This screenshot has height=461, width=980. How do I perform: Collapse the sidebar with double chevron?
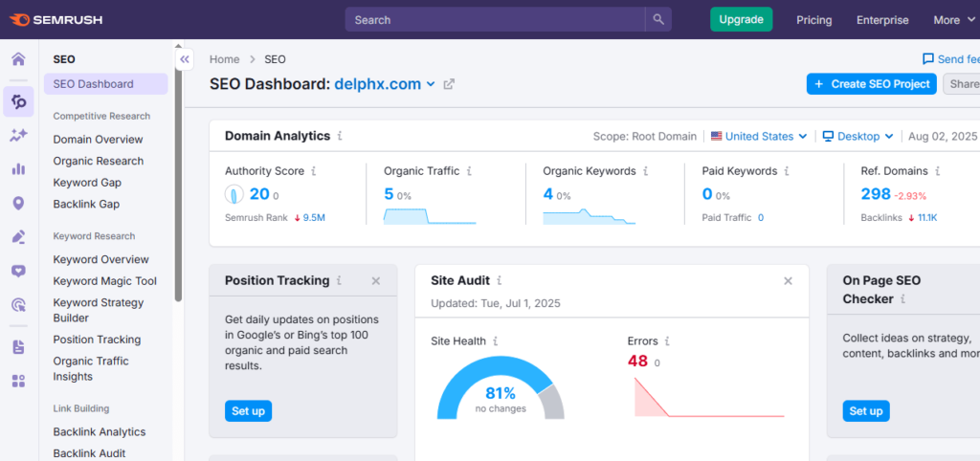pos(185,60)
